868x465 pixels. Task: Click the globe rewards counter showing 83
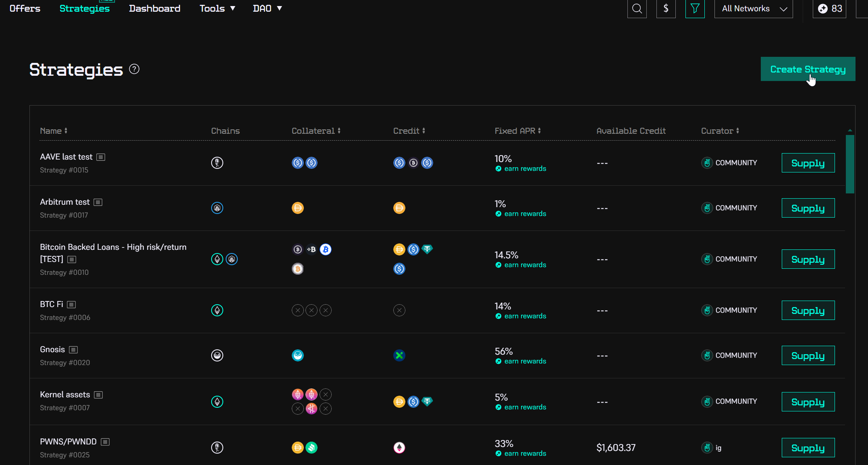pos(829,8)
